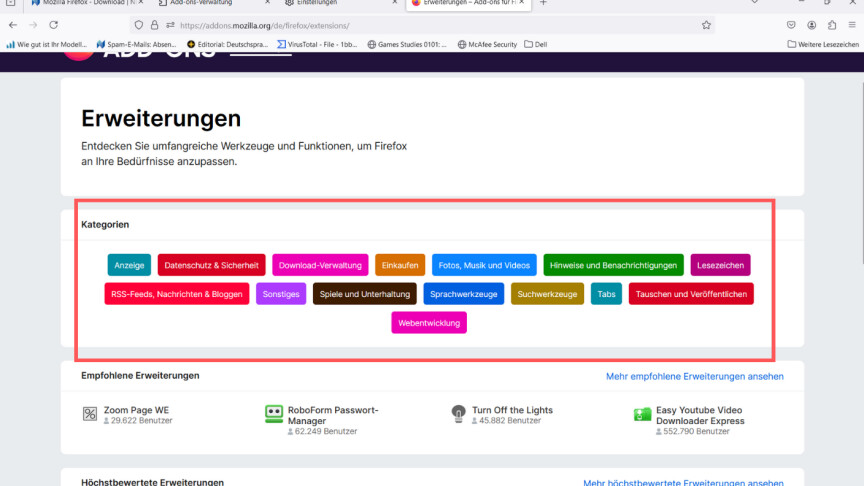Select the Spiele und Unterhaltung category
This screenshot has width=864, height=486.
(x=365, y=294)
